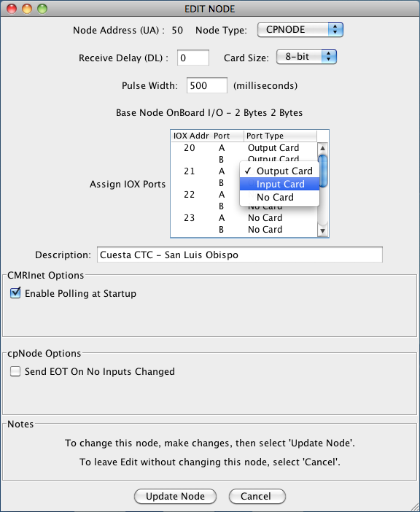Viewport: 420px width, 512px height.
Task: Click the Receive Delay input field
Action: 193,58
